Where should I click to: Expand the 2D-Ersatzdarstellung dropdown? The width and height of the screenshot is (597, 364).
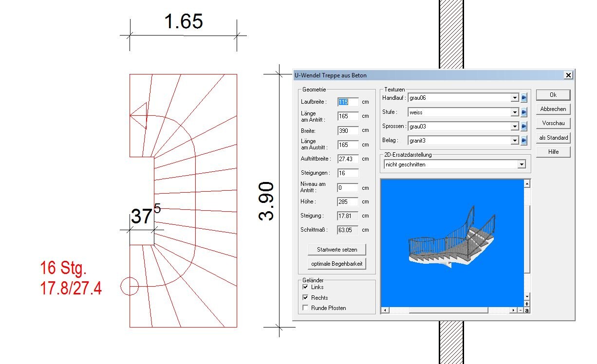pyautogui.click(x=522, y=164)
